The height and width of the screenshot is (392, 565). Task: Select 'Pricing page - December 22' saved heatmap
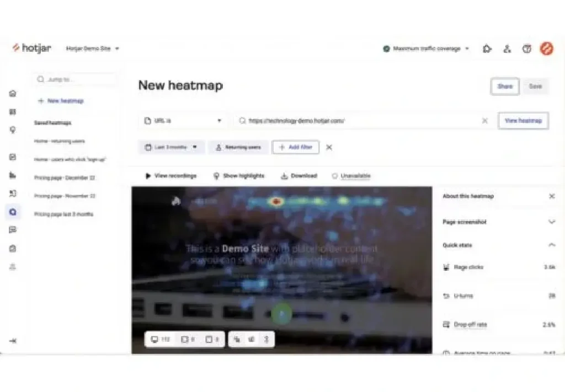(x=64, y=178)
